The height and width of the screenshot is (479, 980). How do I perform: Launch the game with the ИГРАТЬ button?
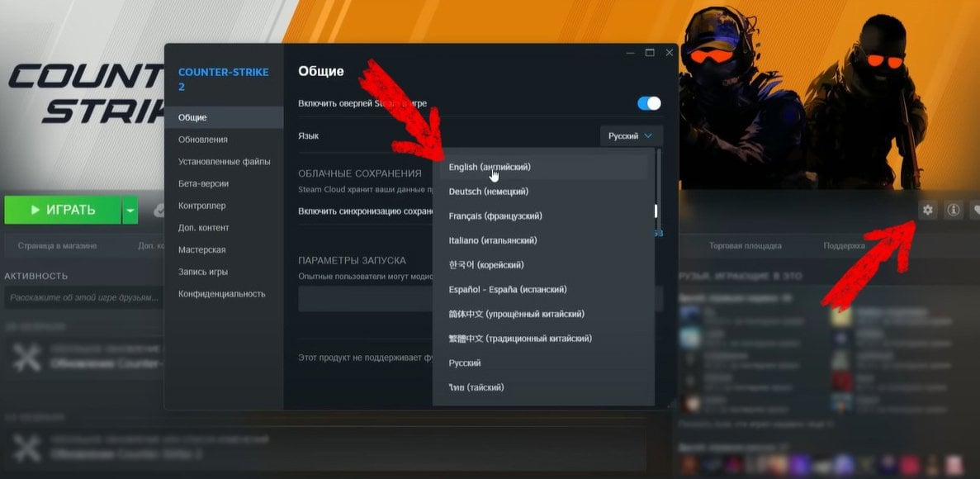(63, 210)
